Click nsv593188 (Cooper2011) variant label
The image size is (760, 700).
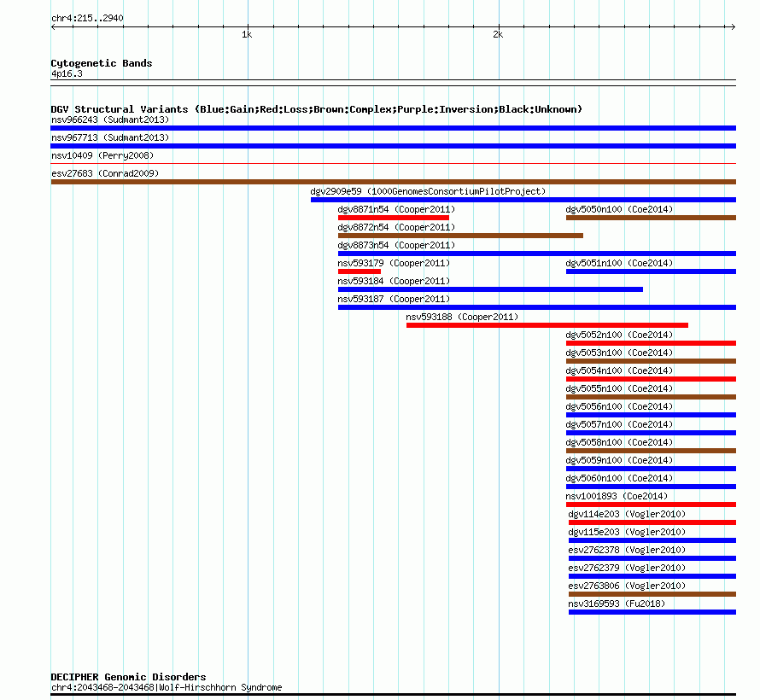coord(462,317)
